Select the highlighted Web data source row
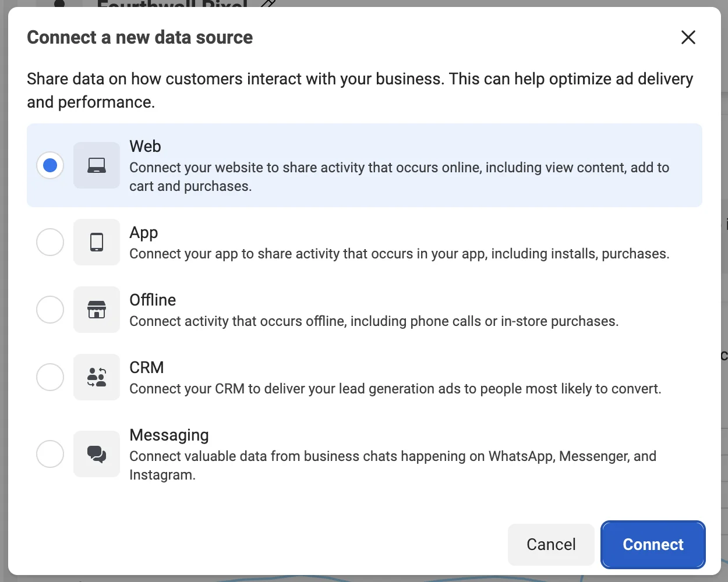Screen dimensions: 728x582 pos(365,165)
